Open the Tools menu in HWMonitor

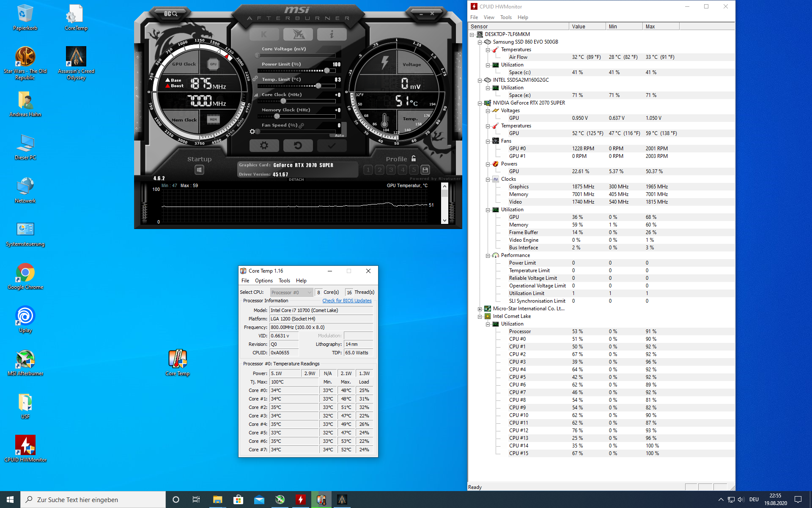pos(506,17)
